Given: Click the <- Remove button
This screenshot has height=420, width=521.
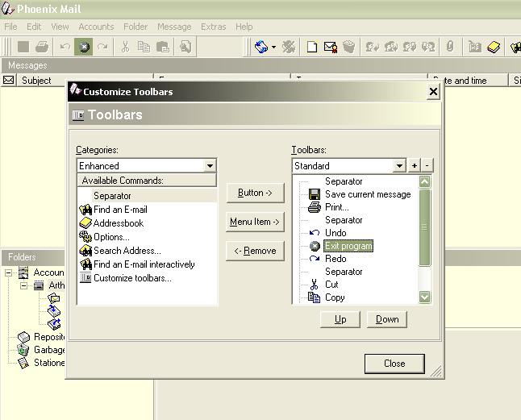Looking at the screenshot, I should tap(255, 251).
